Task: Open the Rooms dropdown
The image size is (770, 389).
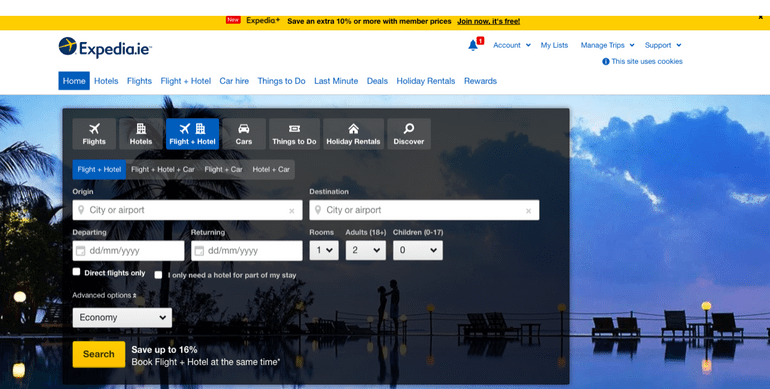Action: (x=324, y=250)
